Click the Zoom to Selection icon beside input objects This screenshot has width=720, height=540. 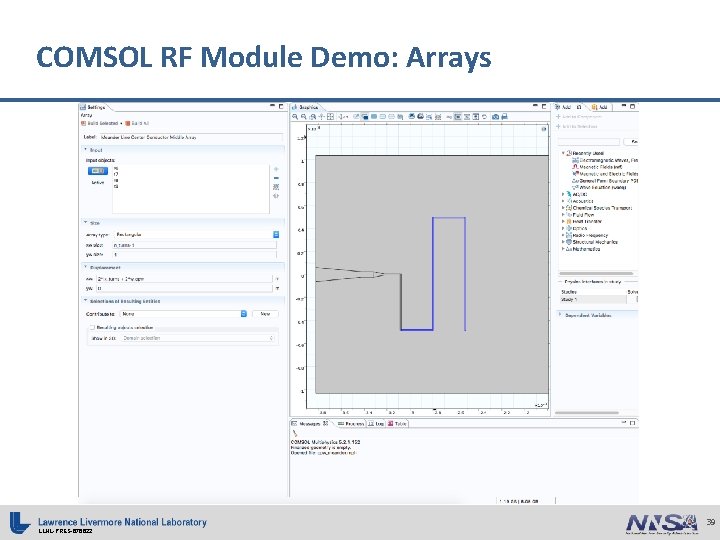click(x=276, y=196)
